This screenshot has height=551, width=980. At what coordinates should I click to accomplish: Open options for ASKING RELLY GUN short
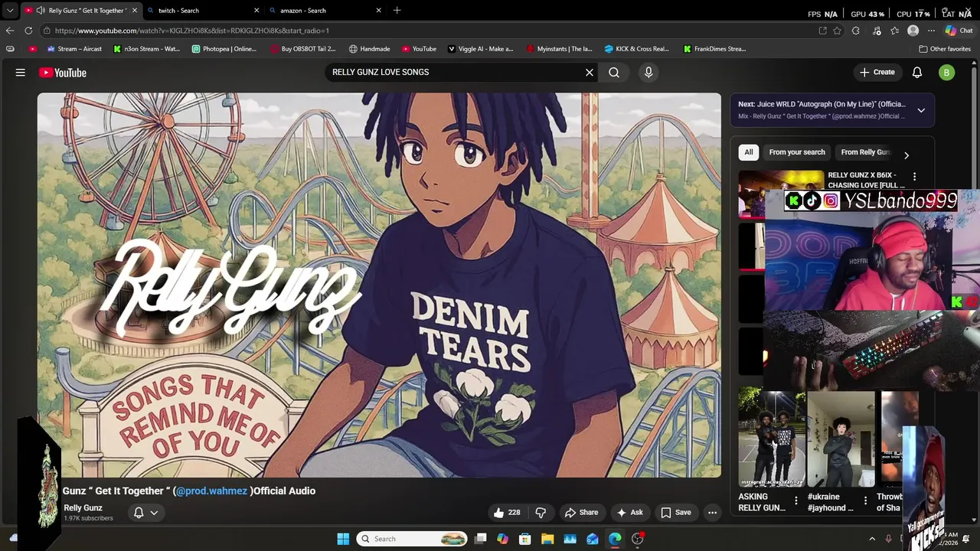tap(795, 501)
